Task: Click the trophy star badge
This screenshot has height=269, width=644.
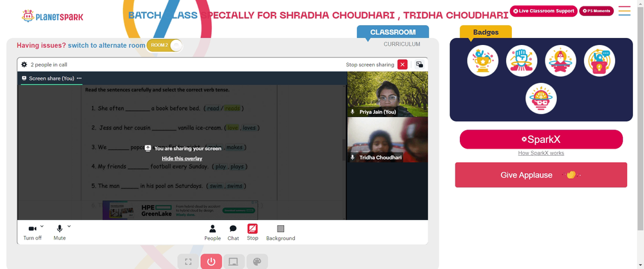Action: click(x=482, y=60)
